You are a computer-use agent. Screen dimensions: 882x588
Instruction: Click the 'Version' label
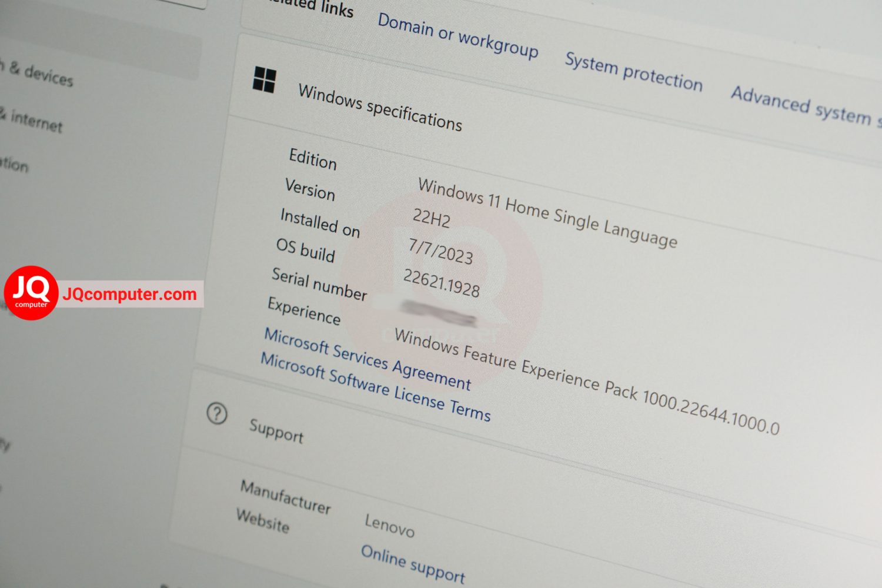(310, 189)
